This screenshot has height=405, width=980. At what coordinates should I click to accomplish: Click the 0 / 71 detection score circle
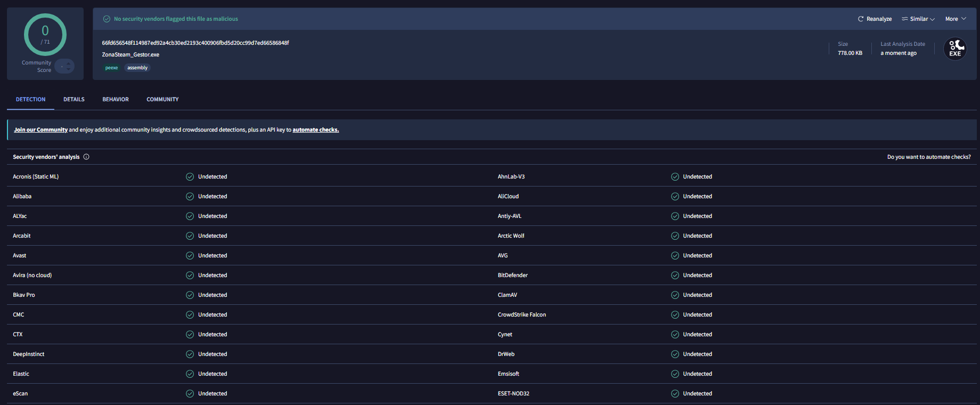tap(45, 35)
